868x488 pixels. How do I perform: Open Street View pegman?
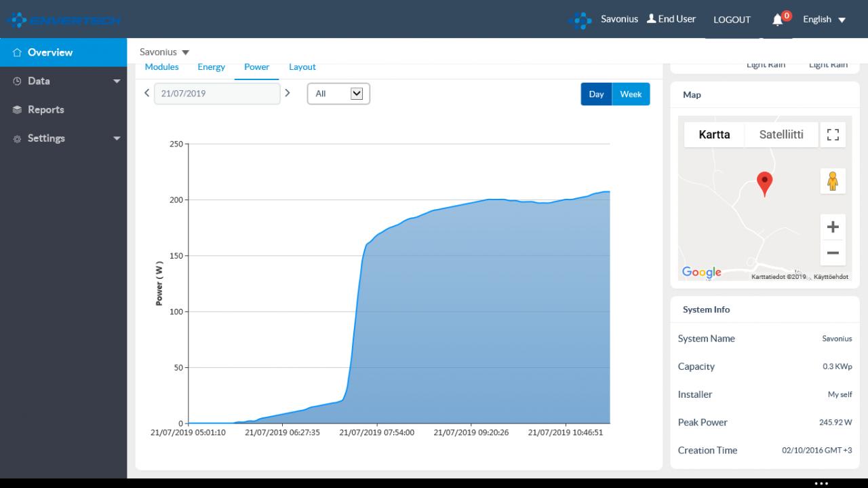click(833, 181)
